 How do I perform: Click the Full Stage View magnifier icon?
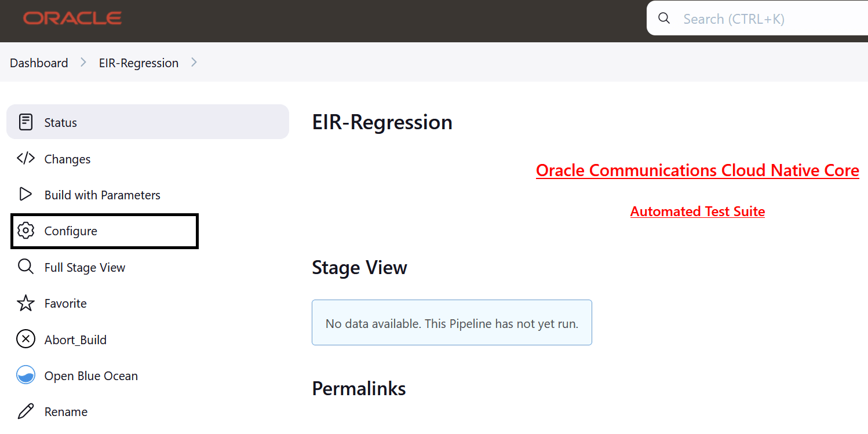click(26, 267)
